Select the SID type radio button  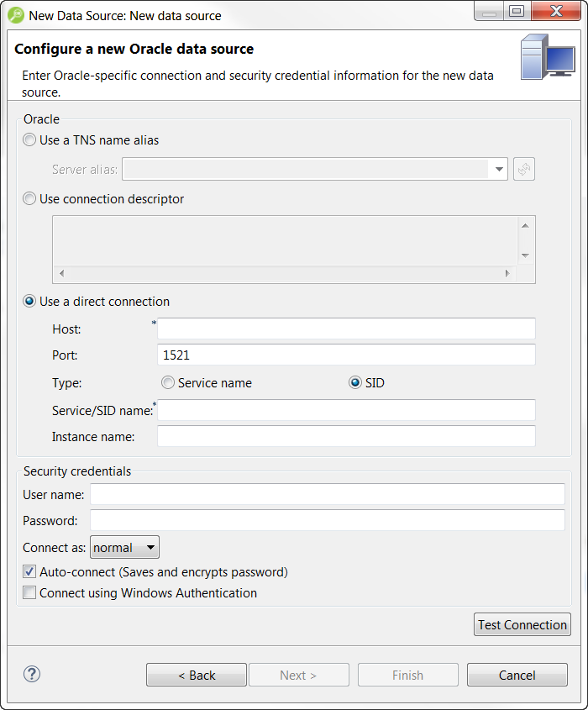[355, 383]
